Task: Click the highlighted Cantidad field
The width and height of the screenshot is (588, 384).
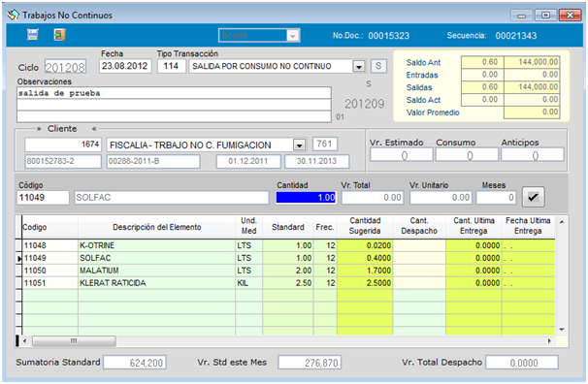Action: (x=307, y=198)
